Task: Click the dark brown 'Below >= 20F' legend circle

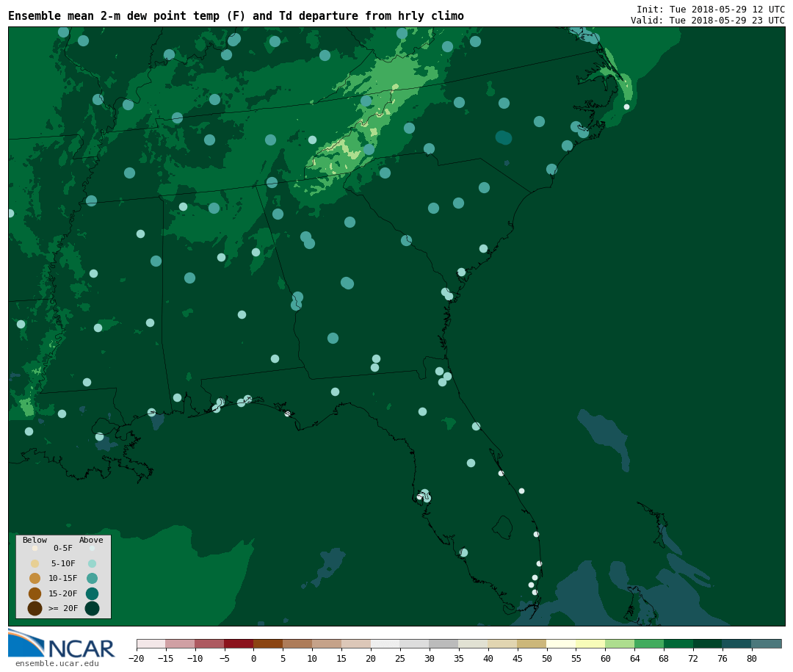Action: pyautogui.click(x=35, y=608)
